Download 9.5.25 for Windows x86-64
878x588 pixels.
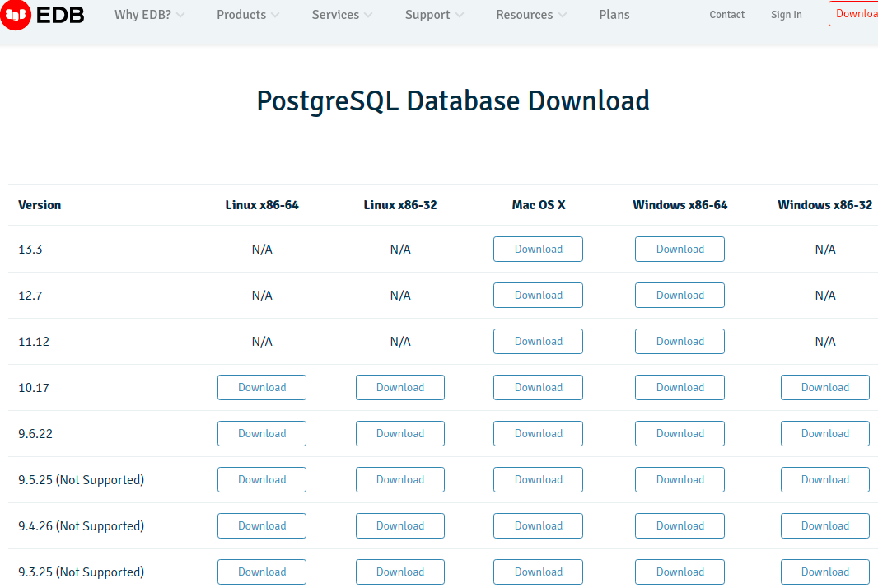680,480
